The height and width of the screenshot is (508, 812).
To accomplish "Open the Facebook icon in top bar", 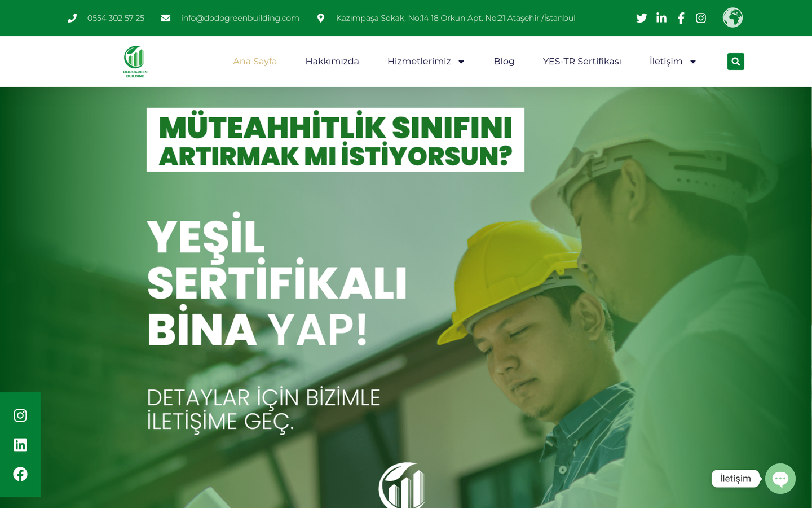I will click(x=681, y=18).
